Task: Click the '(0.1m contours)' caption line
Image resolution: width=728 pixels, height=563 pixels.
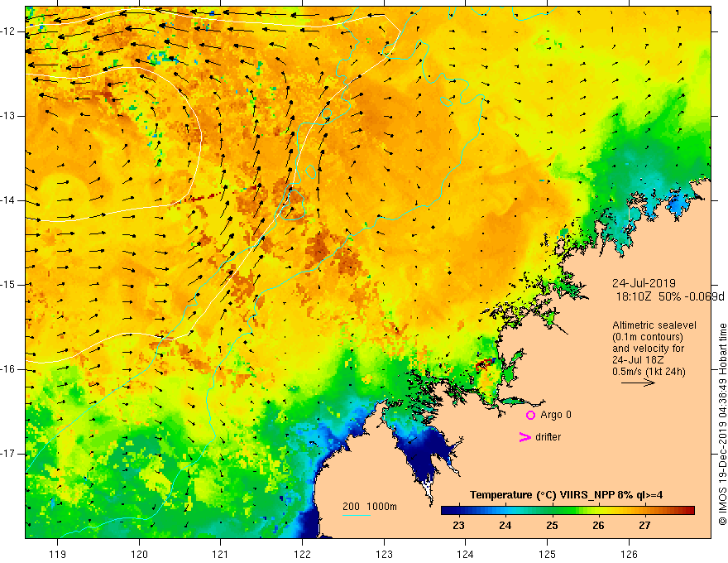Action: click(648, 337)
